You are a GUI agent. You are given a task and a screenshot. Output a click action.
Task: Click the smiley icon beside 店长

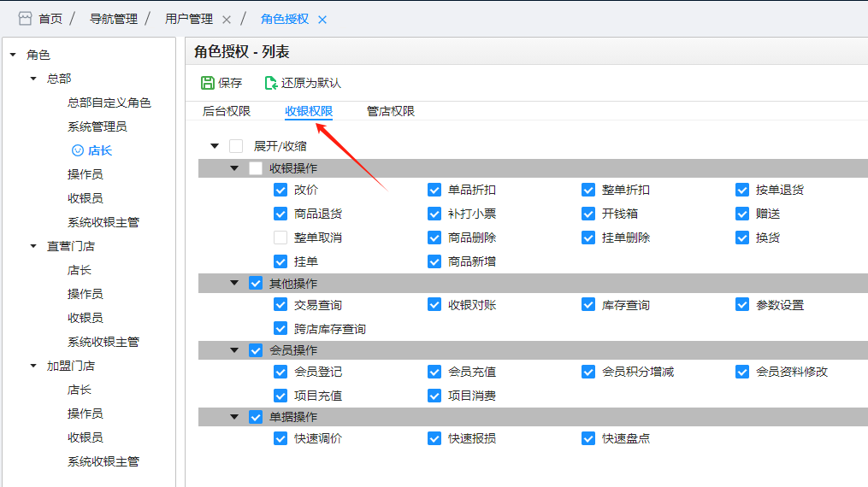(78, 150)
